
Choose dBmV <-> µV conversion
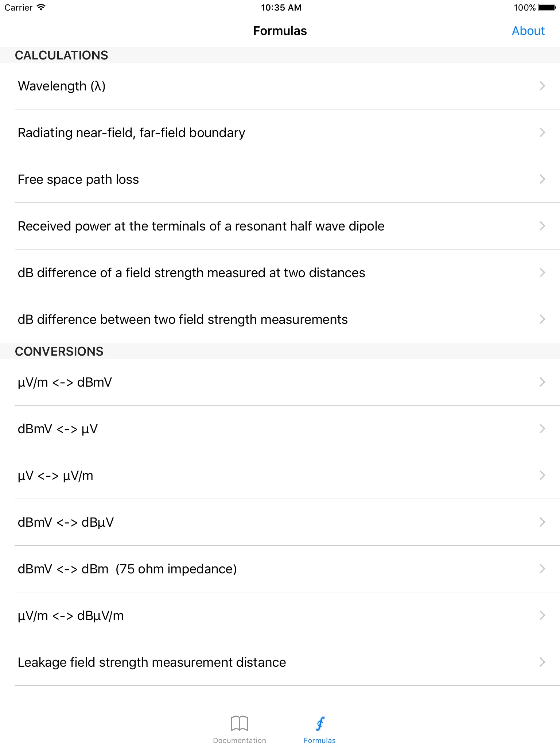(x=58, y=429)
